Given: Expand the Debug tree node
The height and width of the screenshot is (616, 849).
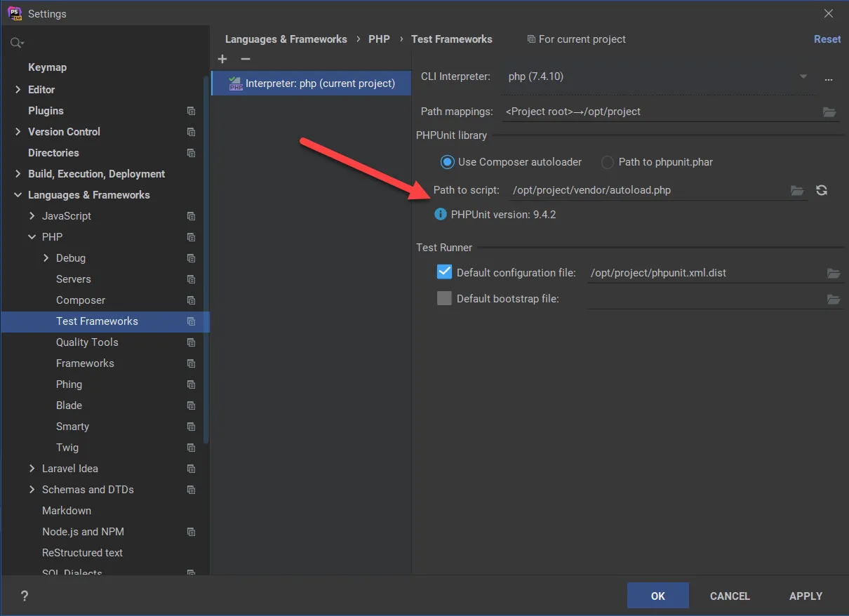Looking at the screenshot, I should [x=46, y=258].
